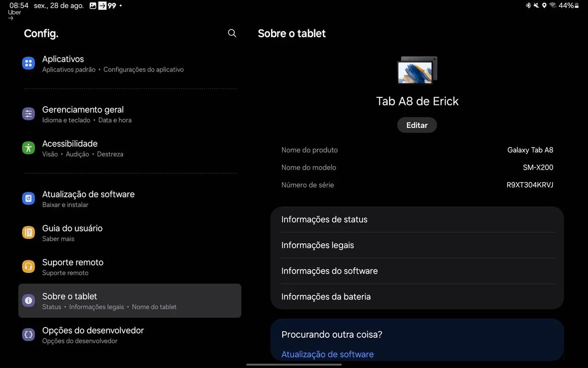Tap the Procurando outra coisa? heading
The height and width of the screenshot is (368, 588).
[x=332, y=334]
